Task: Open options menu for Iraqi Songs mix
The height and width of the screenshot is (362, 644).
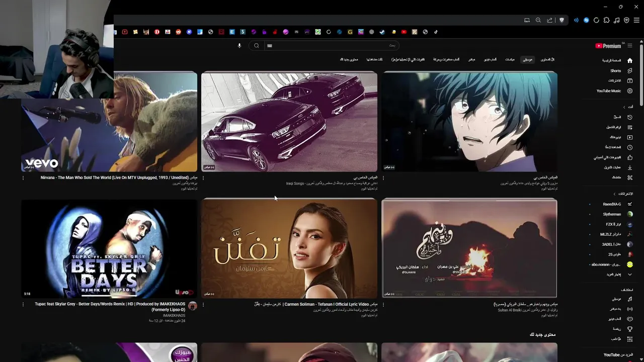Action: click(x=203, y=177)
